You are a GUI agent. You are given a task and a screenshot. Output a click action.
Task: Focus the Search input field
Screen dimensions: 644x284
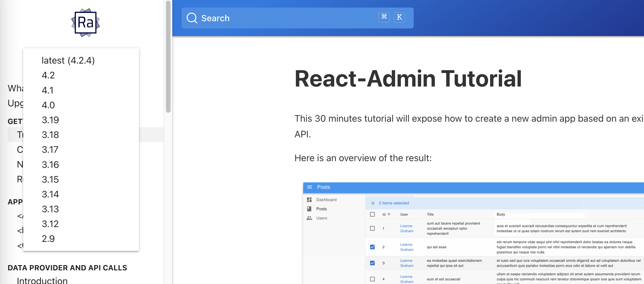pyautogui.click(x=297, y=18)
